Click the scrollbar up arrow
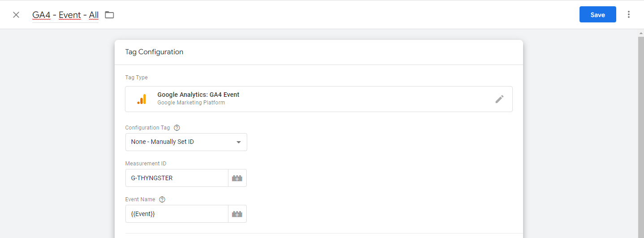644x238 pixels. pos(641,34)
